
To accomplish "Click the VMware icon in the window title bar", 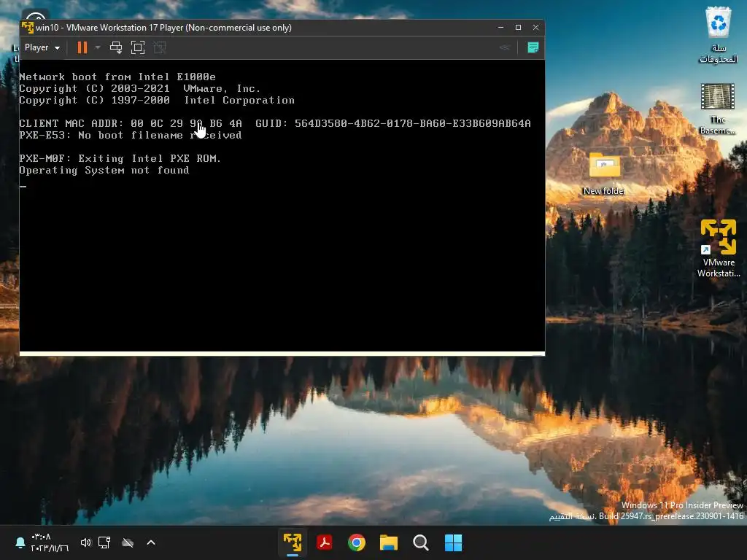I will (x=28, y=28).
